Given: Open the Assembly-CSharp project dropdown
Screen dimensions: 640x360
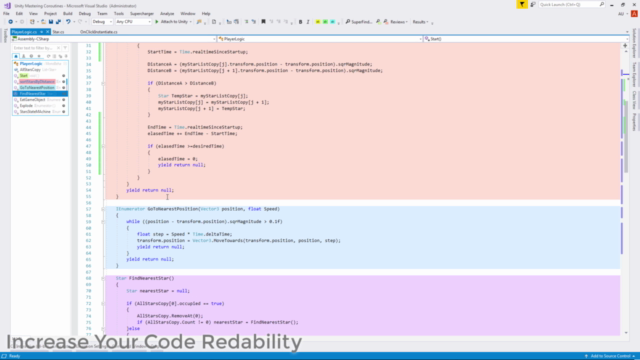Looking at the screenshot, I should [113, 39].
